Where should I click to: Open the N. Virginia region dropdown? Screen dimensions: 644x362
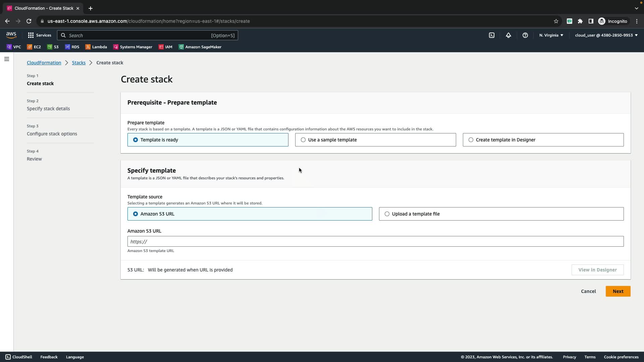(x=551, y=35)
